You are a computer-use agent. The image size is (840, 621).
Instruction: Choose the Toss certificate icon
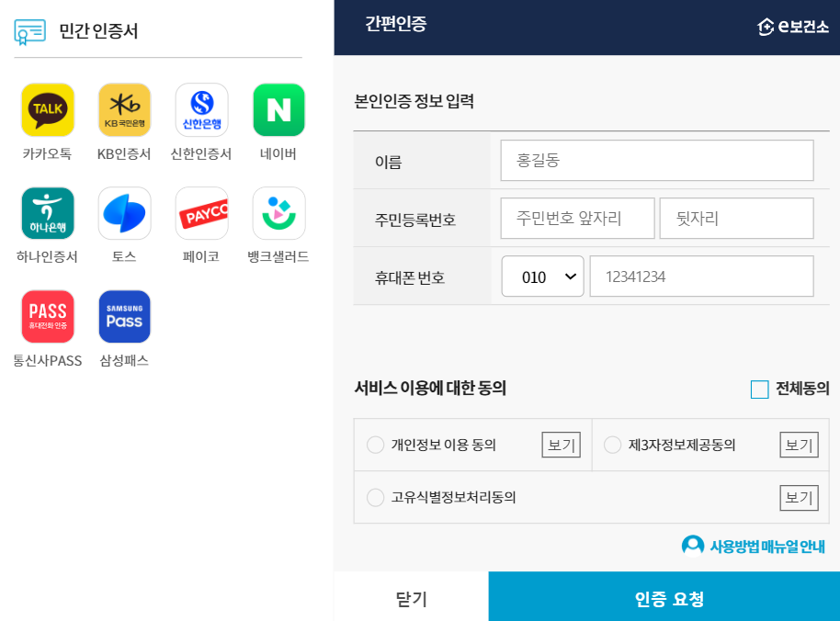coord(124,213)
